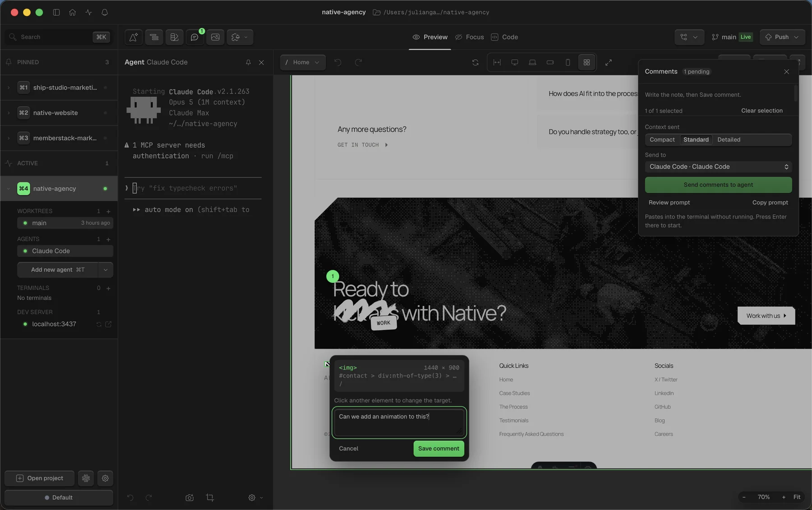812x510 pixels.
Task: Click Copy prompt link
Action: [770, 203]
